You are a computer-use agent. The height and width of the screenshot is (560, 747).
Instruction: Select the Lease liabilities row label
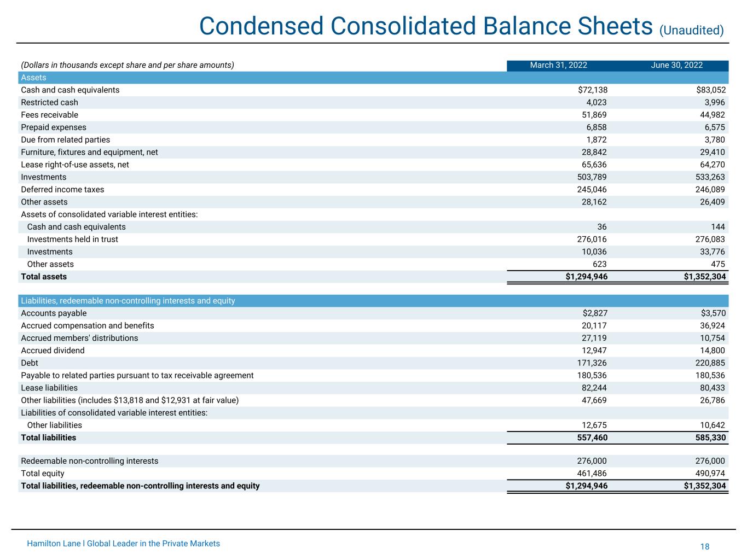49,388
